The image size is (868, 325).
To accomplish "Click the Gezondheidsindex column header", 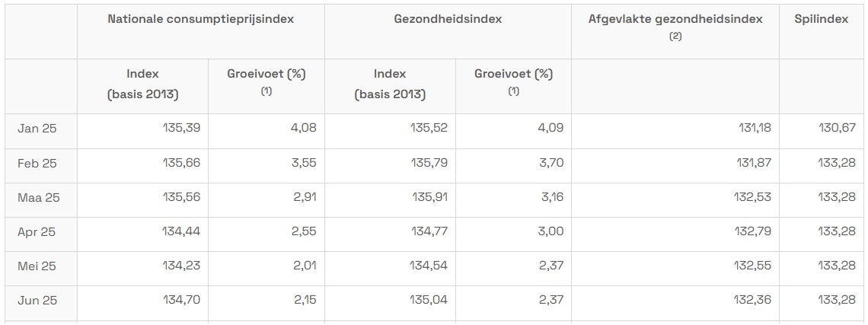I will pos(448,19).
